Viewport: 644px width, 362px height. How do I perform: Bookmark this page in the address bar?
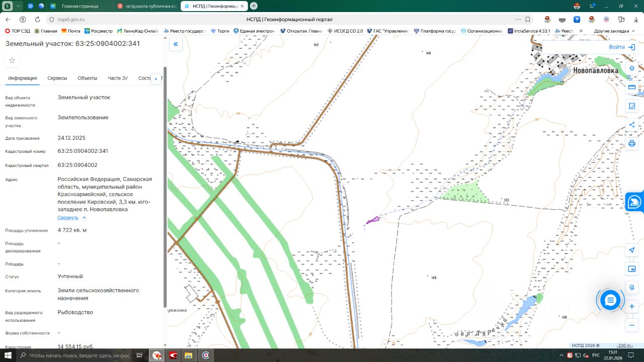point(527,20)
